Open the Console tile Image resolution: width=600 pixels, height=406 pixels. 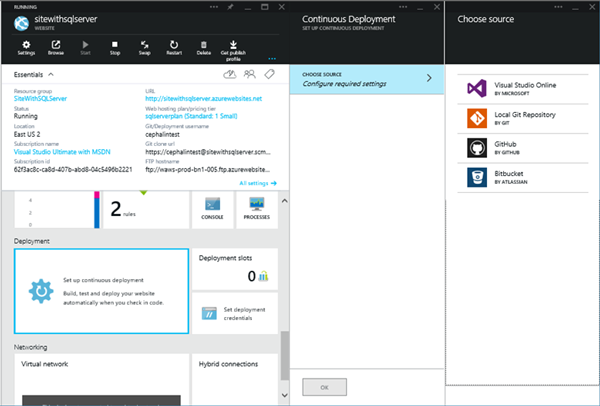(212, 209)
